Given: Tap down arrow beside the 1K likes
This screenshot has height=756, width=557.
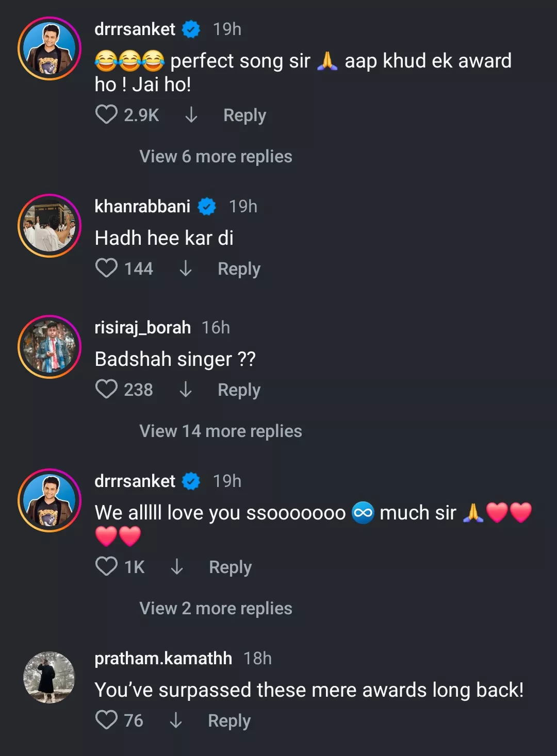Looking at the screenshot, I should pyautogui.click(x=176, y=567).
